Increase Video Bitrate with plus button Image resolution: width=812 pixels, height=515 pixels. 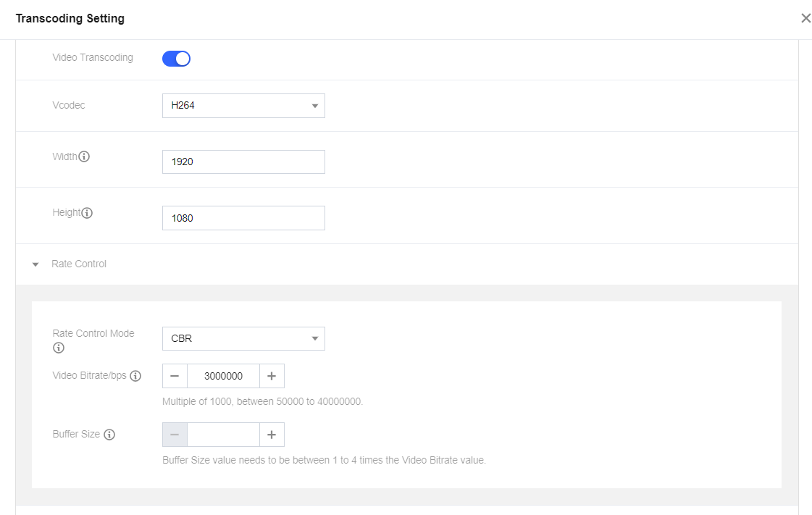[x=272, y=376]
